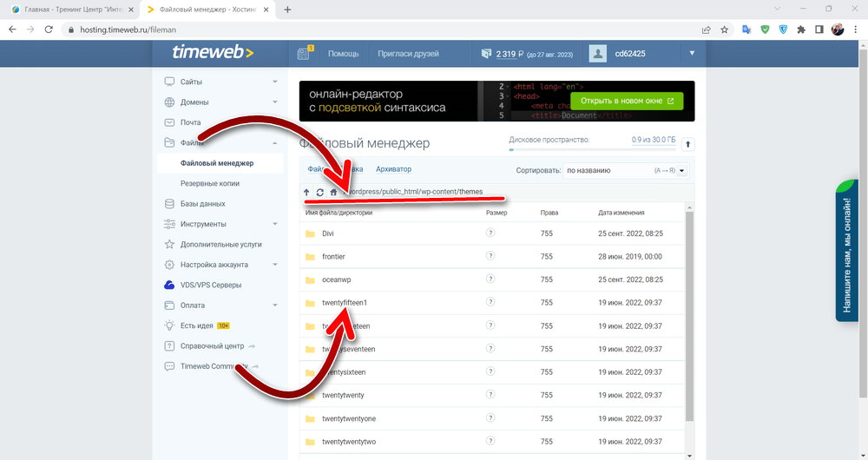Open Базы данных sidebar item
868x460 pixels.
click(x=202, y=204)
